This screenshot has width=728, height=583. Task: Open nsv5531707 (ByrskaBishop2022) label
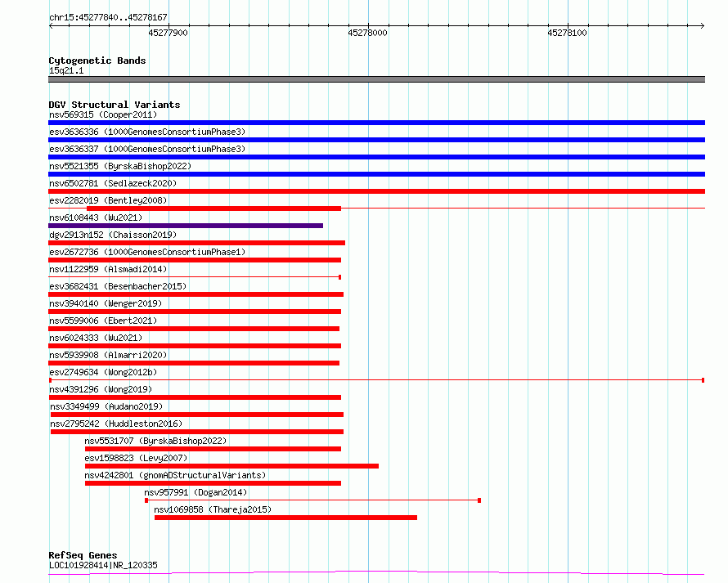pos(155,441)
